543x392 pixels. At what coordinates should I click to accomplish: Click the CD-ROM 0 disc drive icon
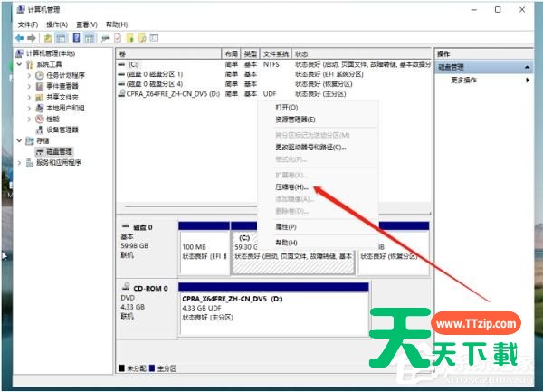126,287
